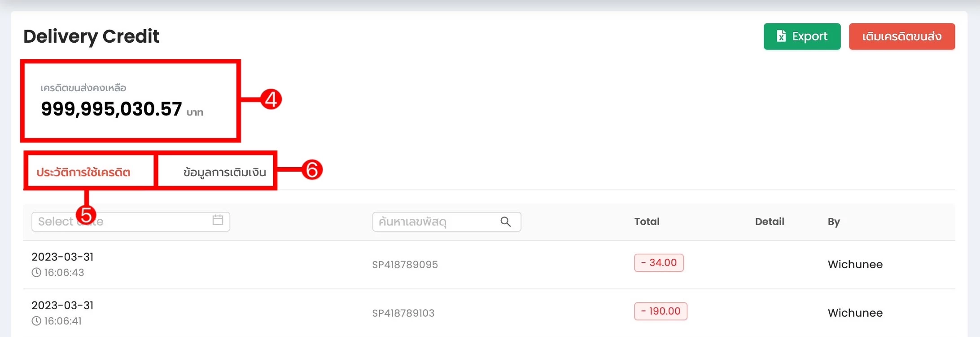The height and width of the screenshot is (337, 980).
Task: Click the clock icon beside 16:06:43
Action: (x=36, y=272)
